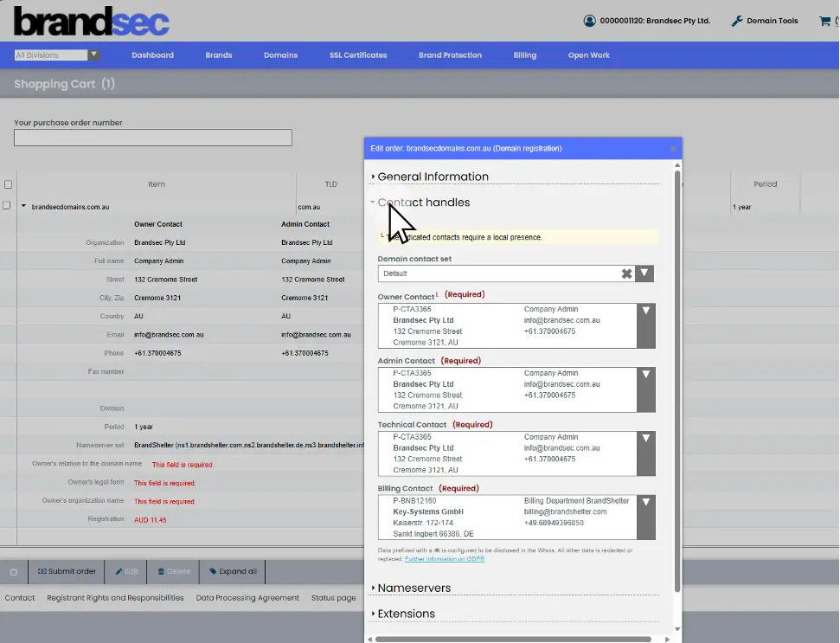Click the purchase order number field

(x=153, y=138)
